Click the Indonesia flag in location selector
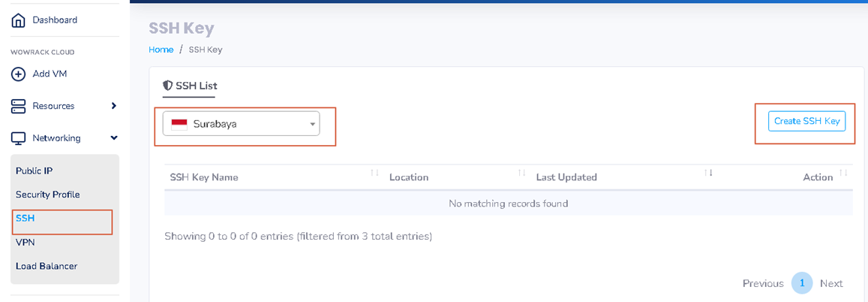 179,124
